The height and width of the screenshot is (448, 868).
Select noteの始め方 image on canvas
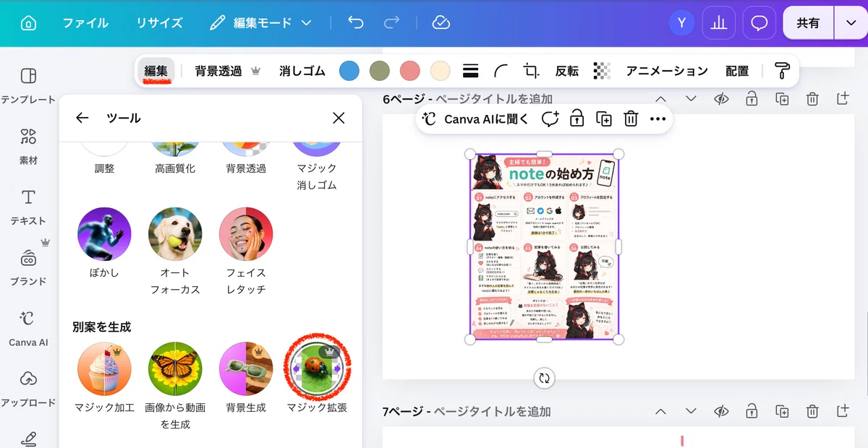[x=544, y=246]
